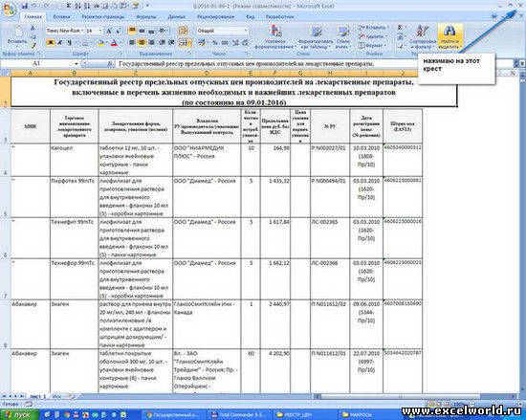Viewport: 526px width, 420px height.
Task: Switch to the Разметка страницы tab
Action: click(103, 16)
